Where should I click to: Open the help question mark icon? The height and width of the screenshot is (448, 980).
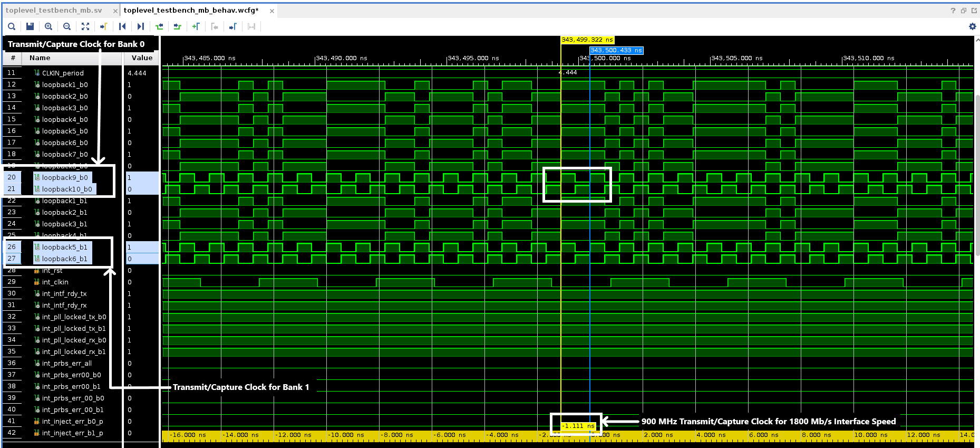coord(953,11)
